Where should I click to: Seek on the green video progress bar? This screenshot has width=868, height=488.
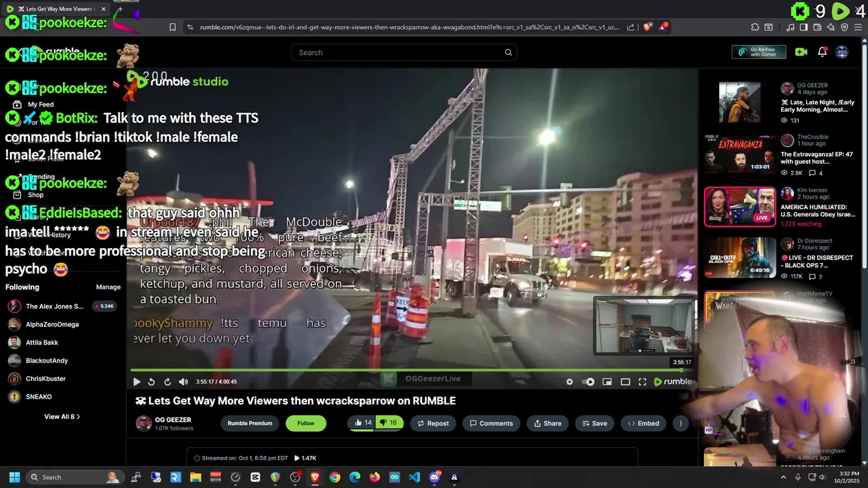tap(412, 370)
